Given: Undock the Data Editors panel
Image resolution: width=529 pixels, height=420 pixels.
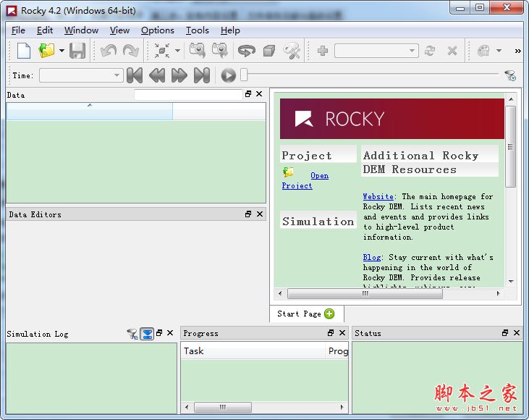Looking at the screenshot, I should pos(248,214).
